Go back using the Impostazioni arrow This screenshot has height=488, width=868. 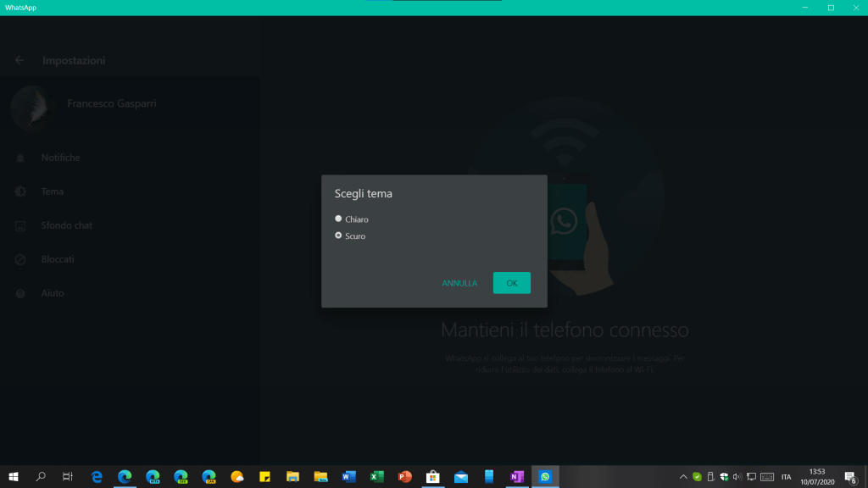tap(19, 61)
